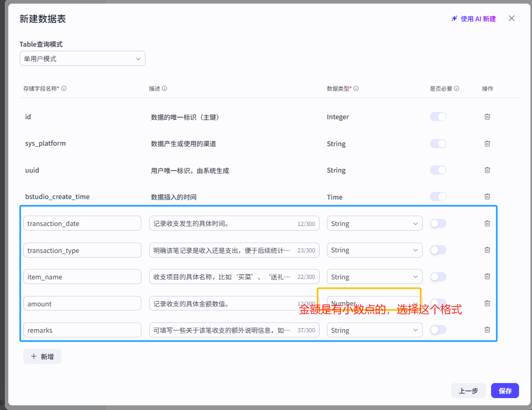The image size is (532, 410).
Task: Click trash icon for remarks row
Action: click(487, 330)
